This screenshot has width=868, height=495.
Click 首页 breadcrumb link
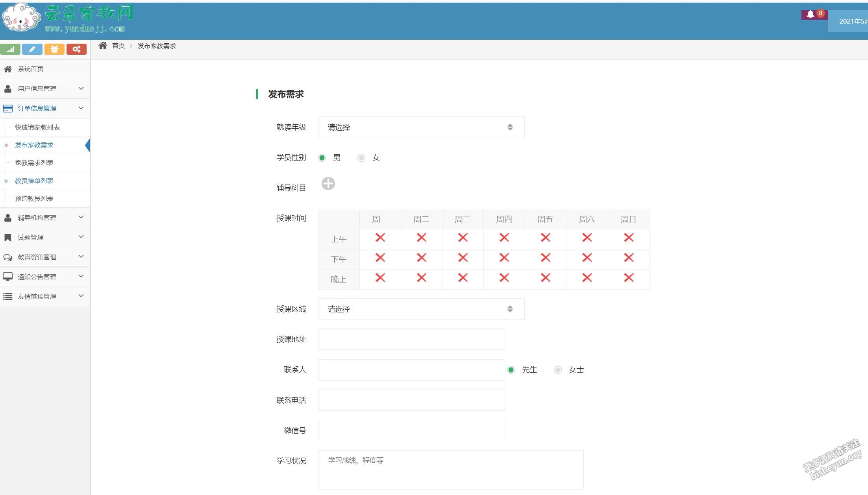pyautogui.click(x=118, y=46)
